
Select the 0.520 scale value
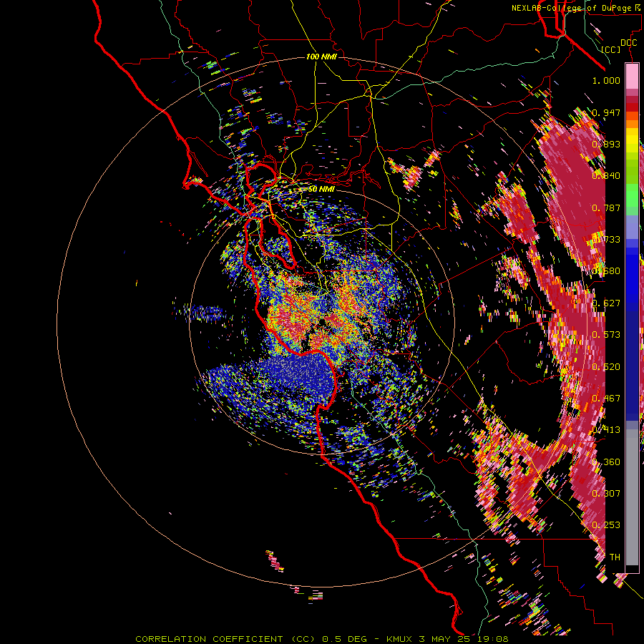coord(606,366)
